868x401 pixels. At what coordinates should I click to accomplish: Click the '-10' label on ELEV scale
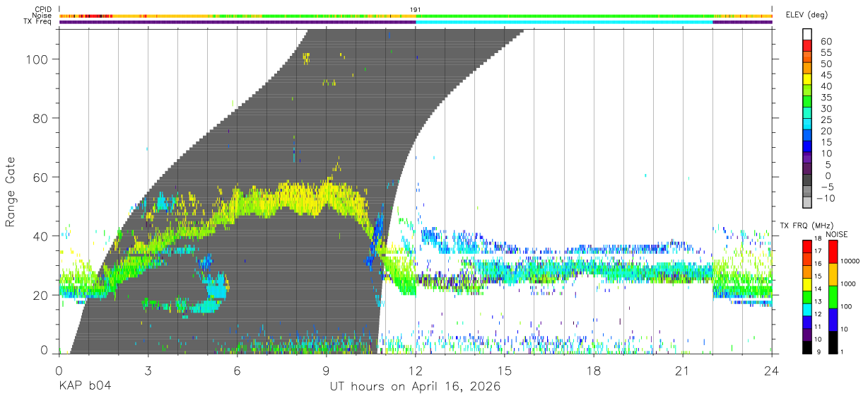[x=826, y=198]
